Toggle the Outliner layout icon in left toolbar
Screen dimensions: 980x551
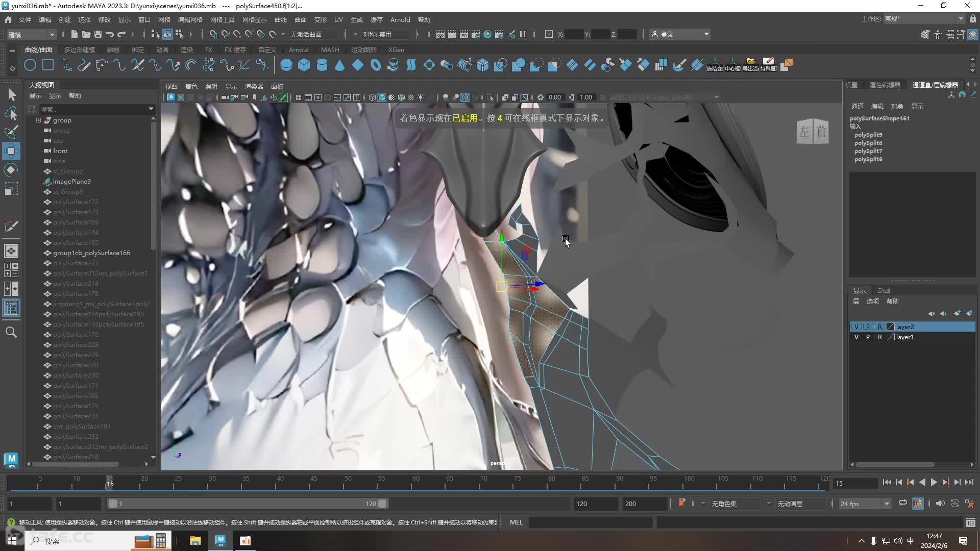tap(11, 308)
